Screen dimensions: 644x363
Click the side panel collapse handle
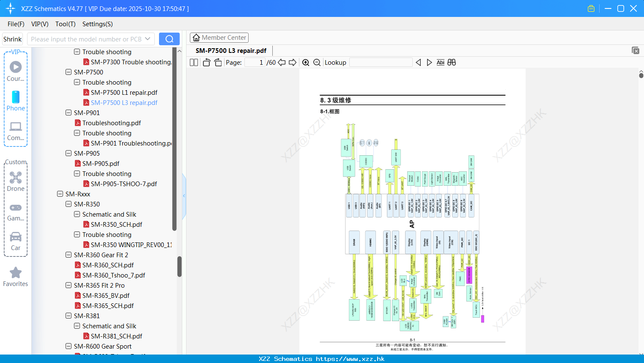pos(184,196)
